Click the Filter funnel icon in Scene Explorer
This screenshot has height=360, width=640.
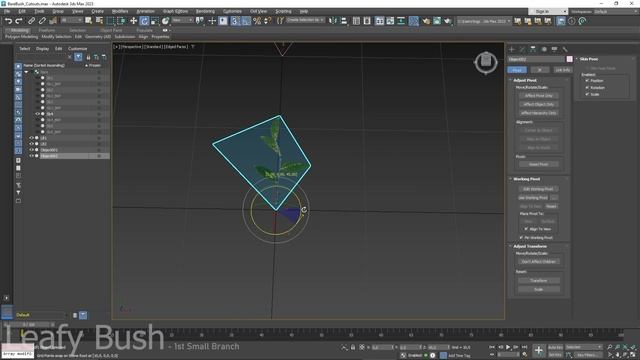coord(78,57)
